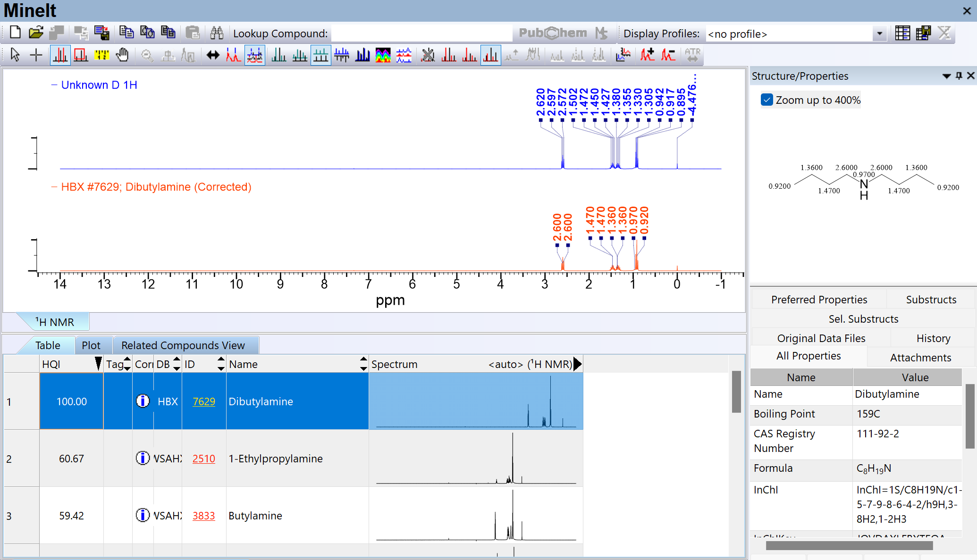Click the info button for Butylamine
This screenshot has width=977, height=560.
pyautogui.click(x=143, y=515)
